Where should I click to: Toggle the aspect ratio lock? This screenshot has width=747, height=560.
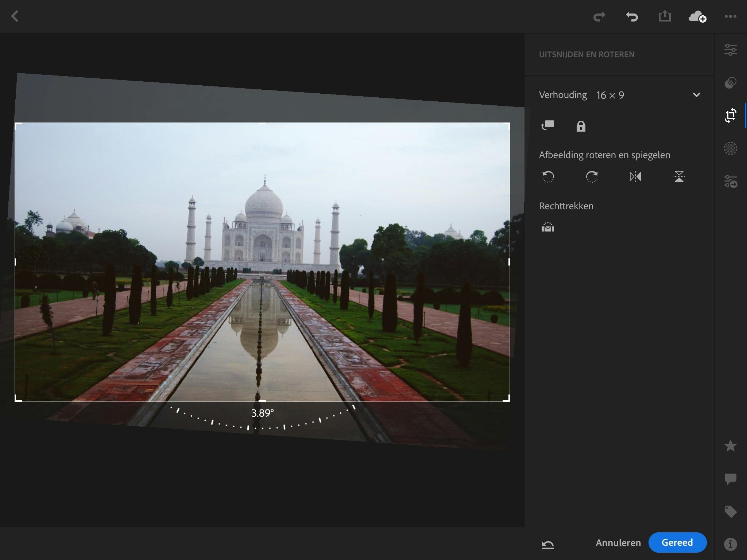(x=581, y=126)
